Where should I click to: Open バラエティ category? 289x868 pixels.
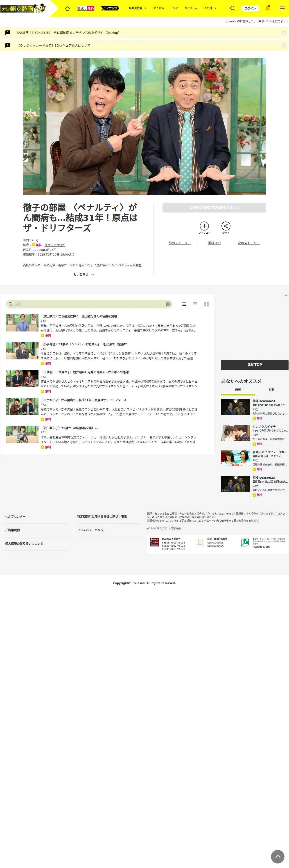pos(191,8)
